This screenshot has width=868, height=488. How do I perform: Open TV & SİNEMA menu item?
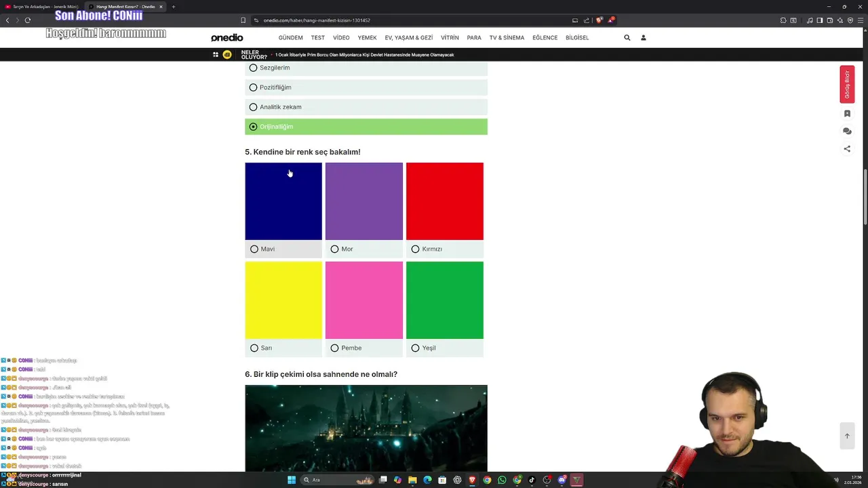pos(507,38)
